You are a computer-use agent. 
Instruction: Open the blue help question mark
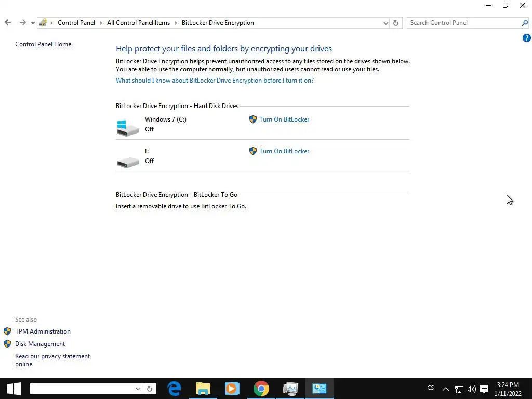pos(526,38)
